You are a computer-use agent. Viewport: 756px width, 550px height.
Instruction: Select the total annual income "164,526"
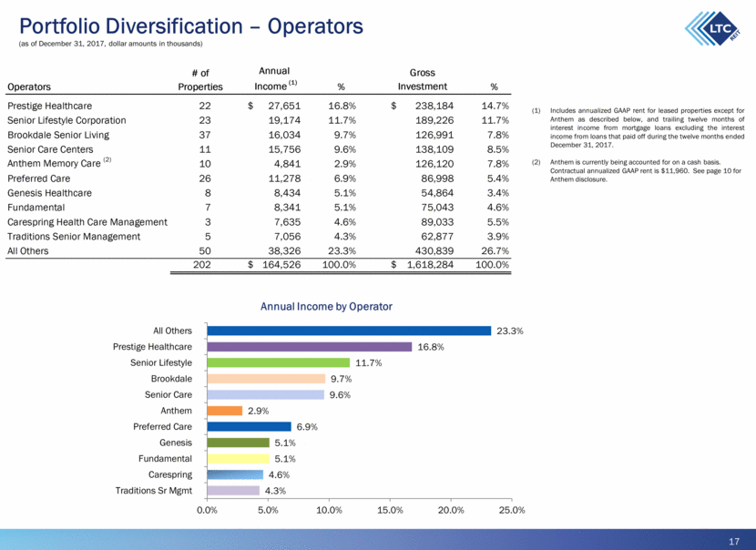(281, 265)
